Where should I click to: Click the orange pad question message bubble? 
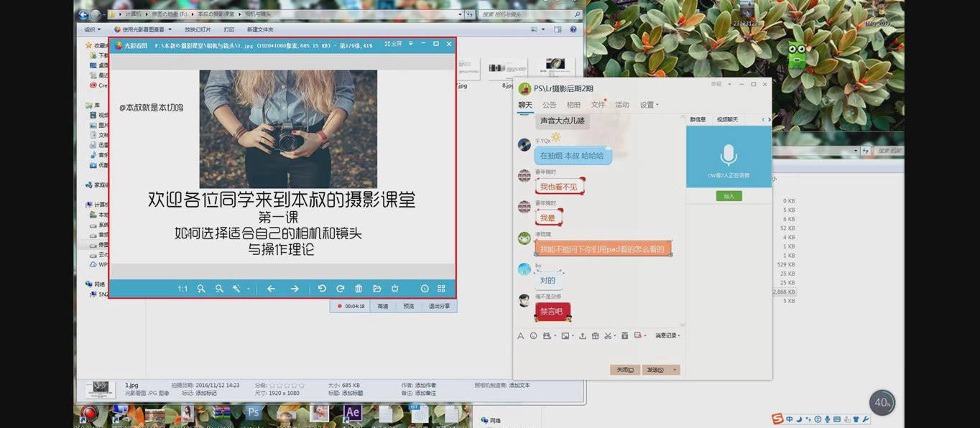(604, 249)
